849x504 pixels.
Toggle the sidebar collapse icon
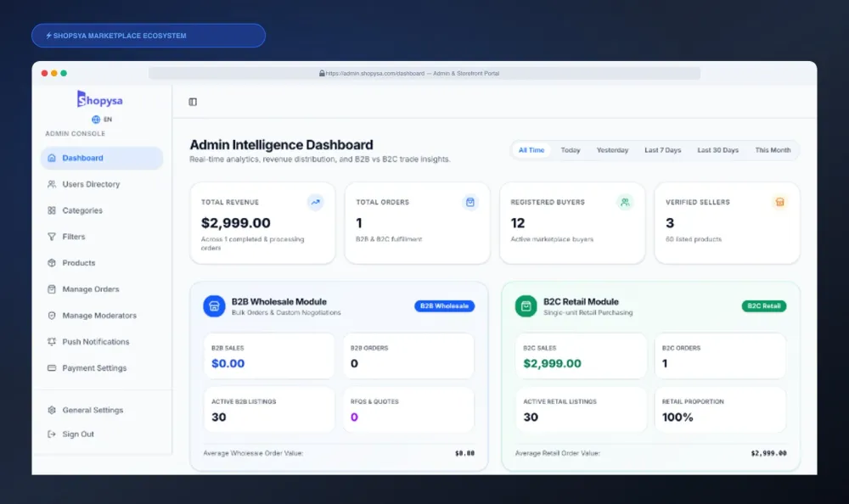point(193,102)
